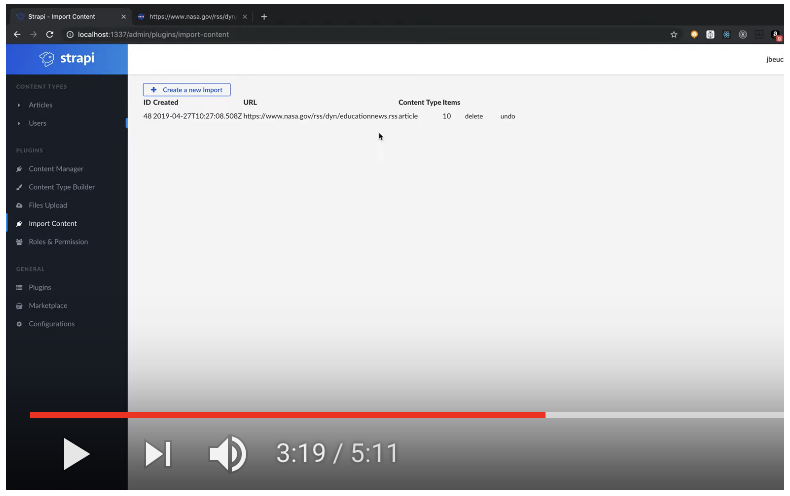Click the article content type cell
Viewport: 790px width, 496px height.
coord(408,116)
